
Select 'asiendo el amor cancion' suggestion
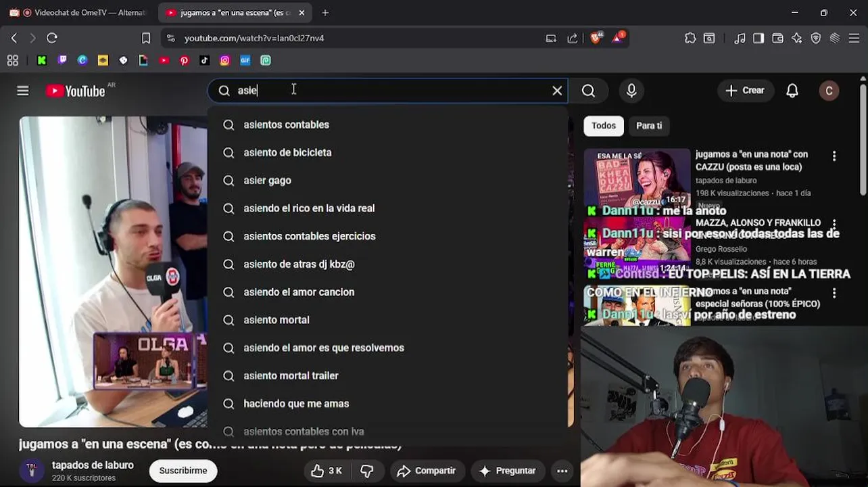pyautogui.click(x=388, y=292)
